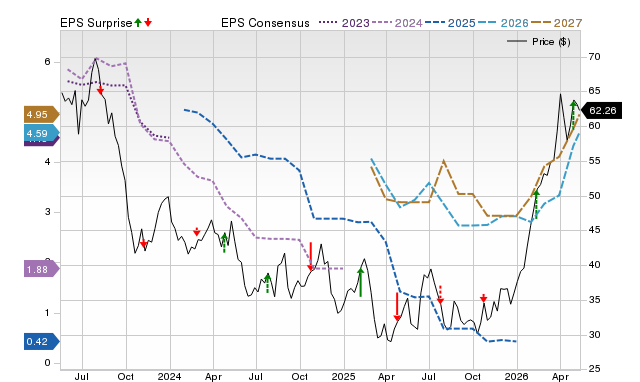The image size is (640, 382).
Task: Toggle the 2023 EPS consensus legend entry
Action: (344, 23)
